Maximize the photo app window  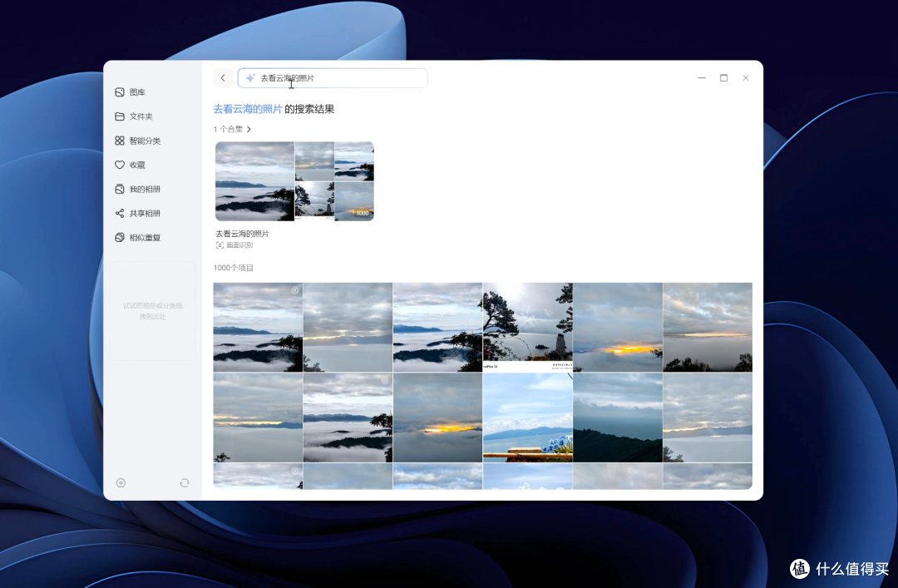[724, 78]
